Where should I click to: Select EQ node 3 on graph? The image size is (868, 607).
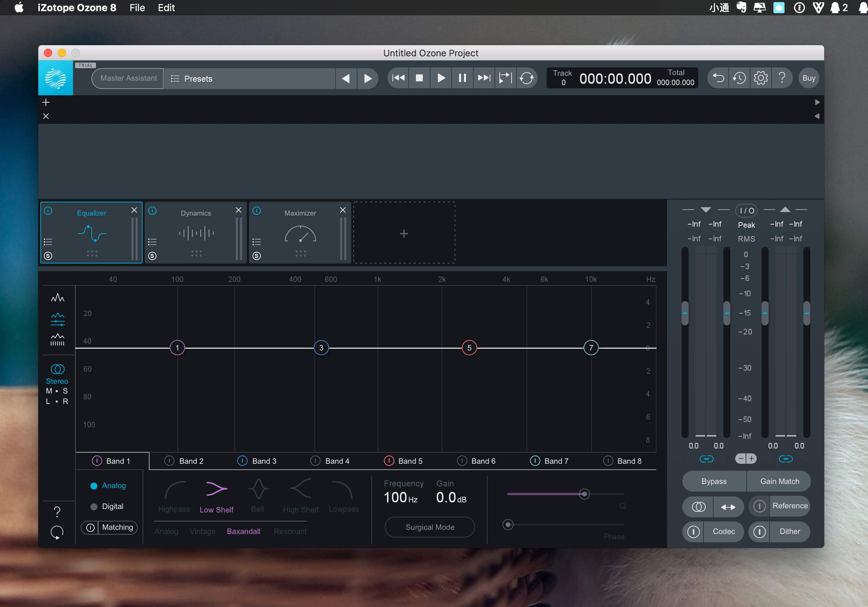coord(321,348)
